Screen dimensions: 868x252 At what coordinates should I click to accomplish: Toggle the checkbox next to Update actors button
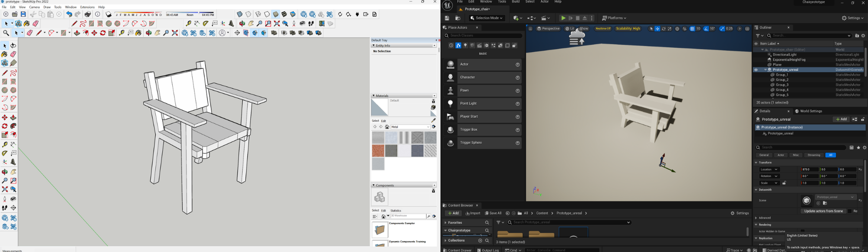(x=850, y=211)
